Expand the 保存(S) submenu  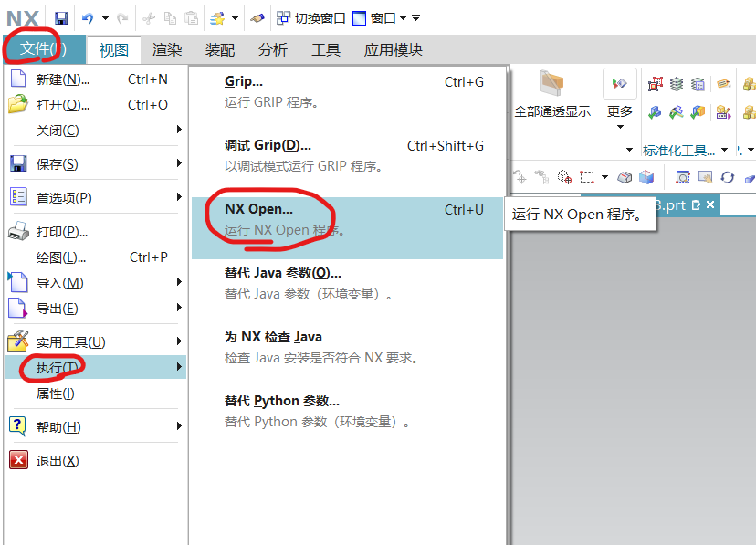(x=96, y=163)
